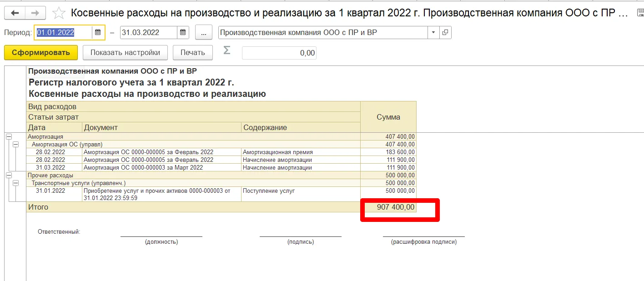This screenshot has width=644, height=281.
Task: Open calendar for period end date
Action: (x=182, y=33)
